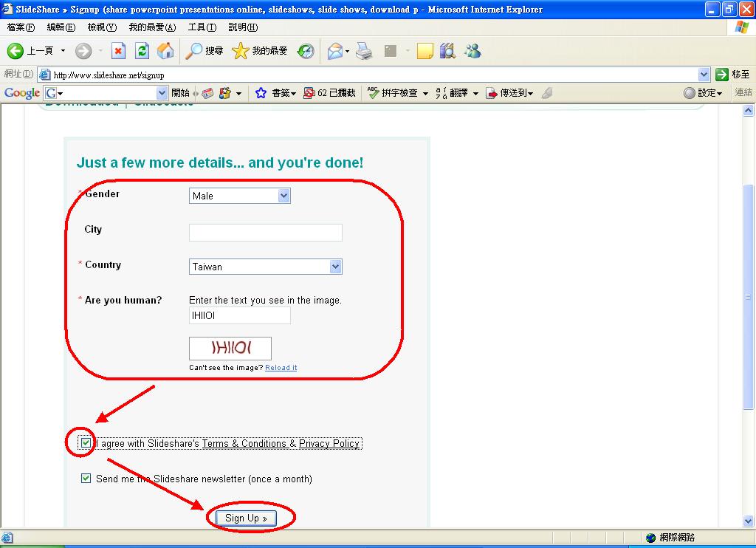Click the Send To (傳送到) icon
This screenshot has width=756, height=548.
point(491,93)
